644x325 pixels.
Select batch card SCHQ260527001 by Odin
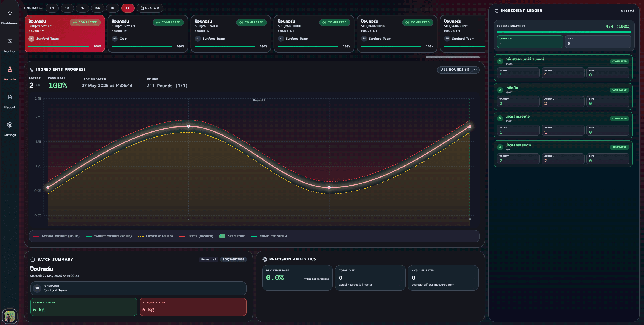pos(148,34)
